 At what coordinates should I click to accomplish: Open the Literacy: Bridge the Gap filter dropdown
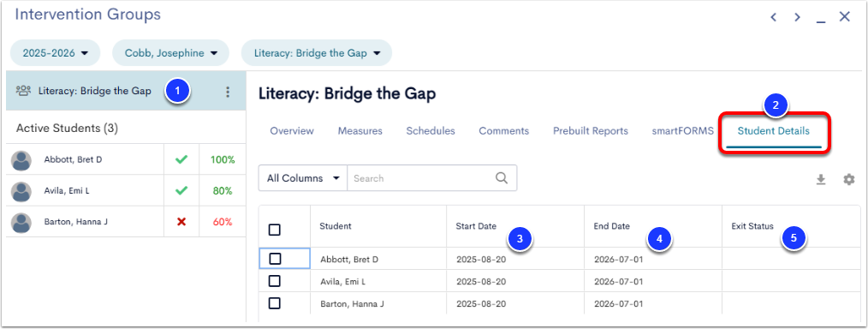[317, 53]
